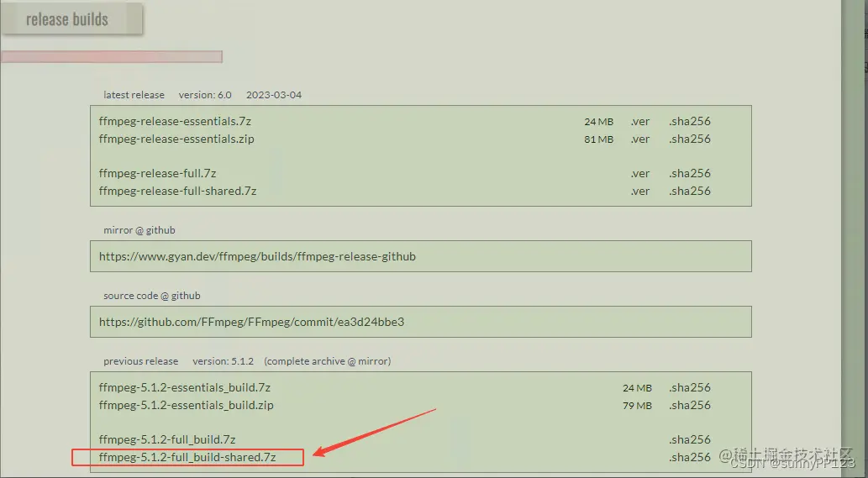Open .ver for ffmpeg-release-essentials.7z
The width and height of the screenshot is (868, 478).
(x=640, y=122)
